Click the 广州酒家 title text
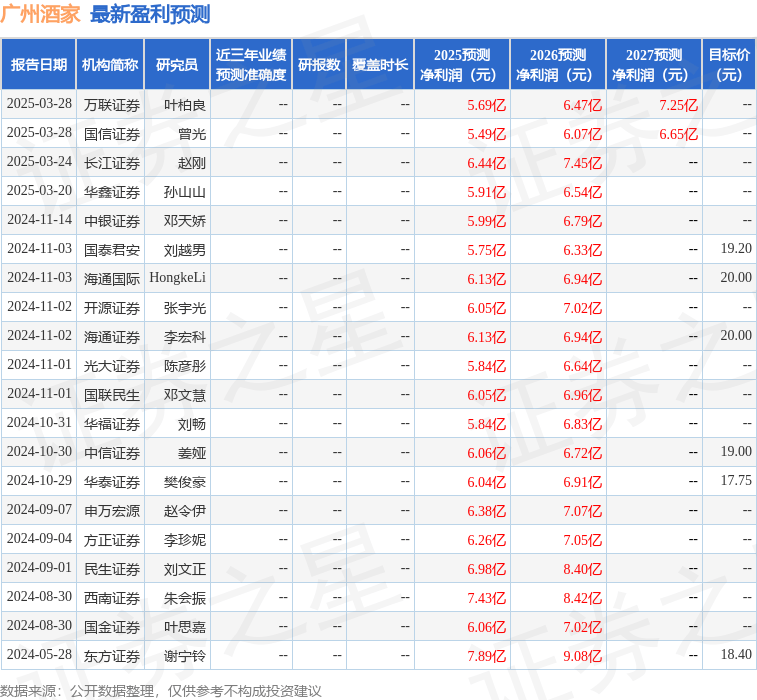This screenshot has width=757, height=700. [40, 14]
